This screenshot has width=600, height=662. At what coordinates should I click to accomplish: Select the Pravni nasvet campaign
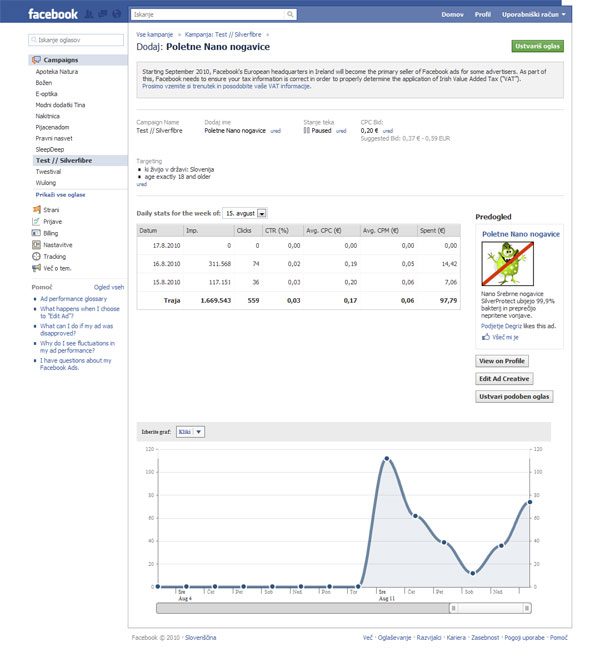point(54,138)
